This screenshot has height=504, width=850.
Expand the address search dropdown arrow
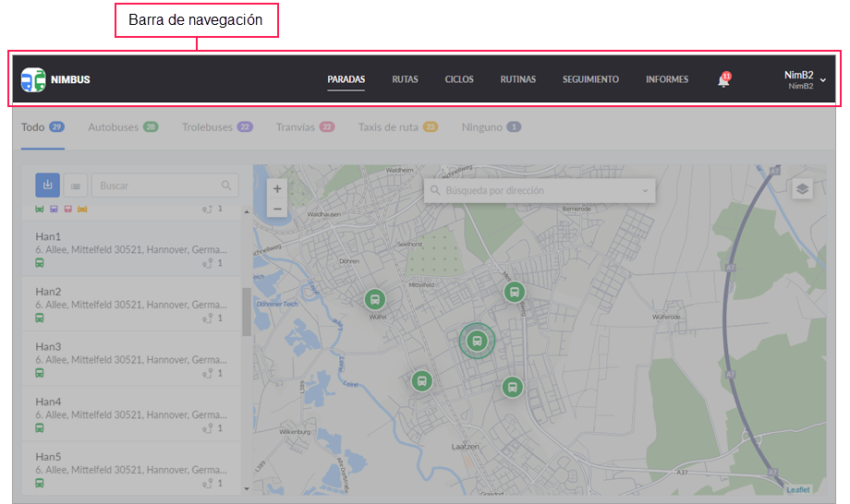[x=645, y=191]
